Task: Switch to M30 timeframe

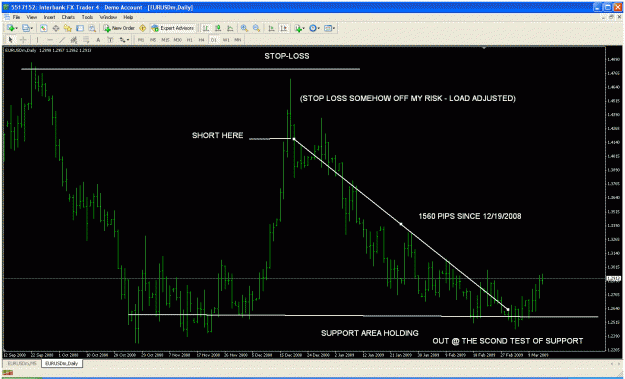Action: 178,39
